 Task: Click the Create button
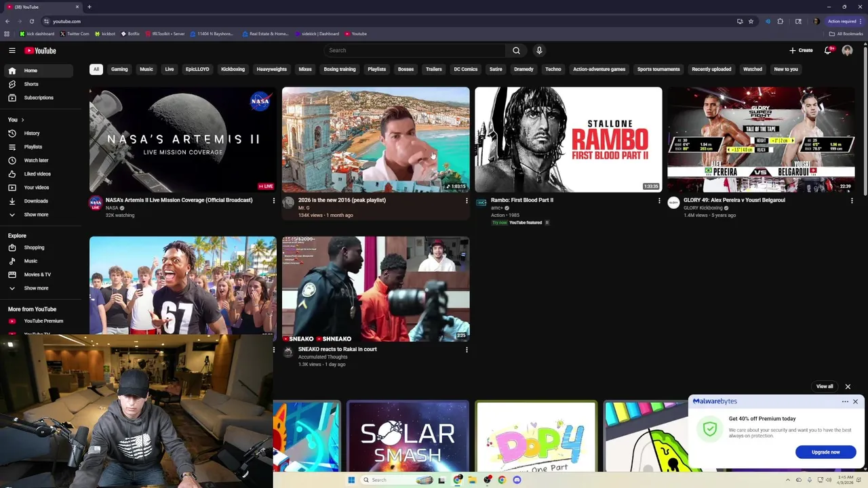pos(801,50)
